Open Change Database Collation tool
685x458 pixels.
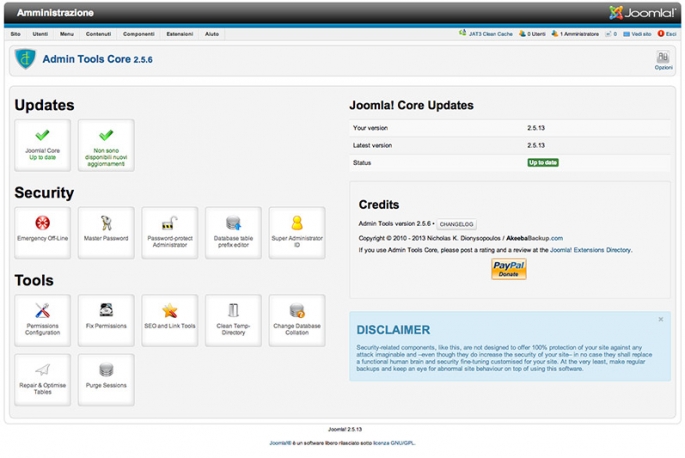297,319
